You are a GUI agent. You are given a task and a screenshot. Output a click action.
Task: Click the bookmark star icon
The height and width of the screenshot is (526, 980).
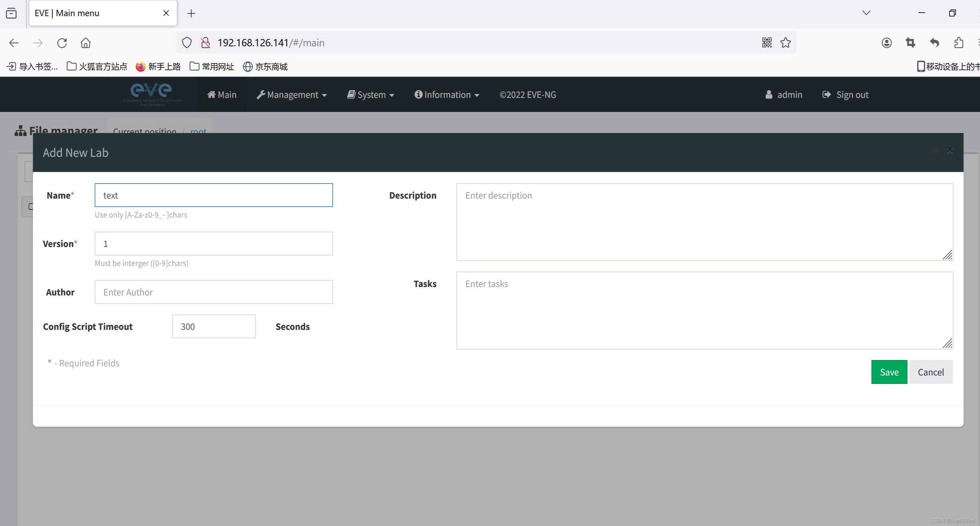pyautogui.click(x=786, y=42)
